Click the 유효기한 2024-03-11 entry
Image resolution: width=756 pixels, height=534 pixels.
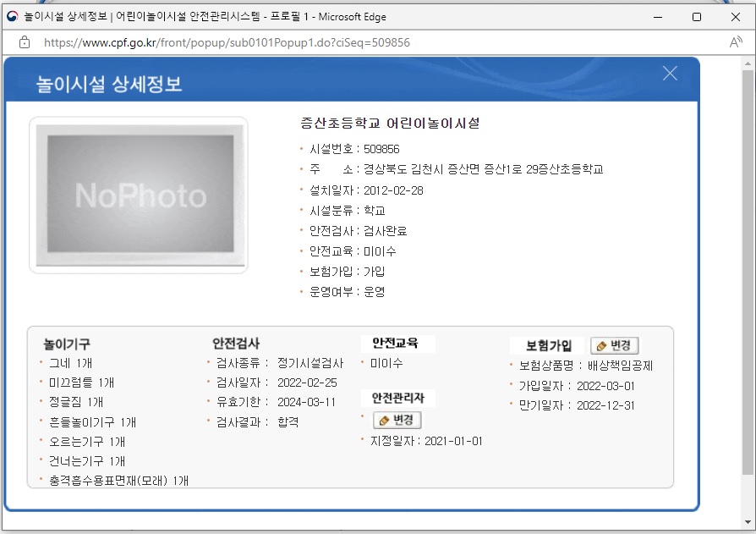pyautogui.click(x=276, y=402)
